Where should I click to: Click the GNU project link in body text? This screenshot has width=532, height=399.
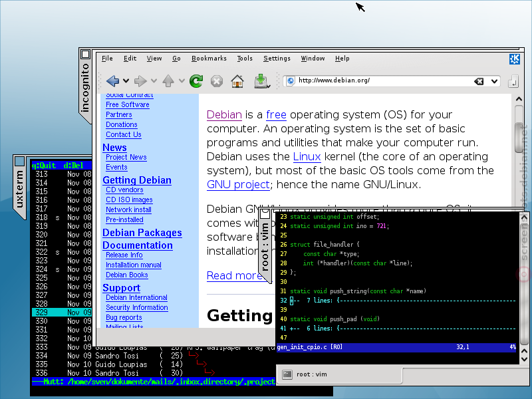(238, 185)
